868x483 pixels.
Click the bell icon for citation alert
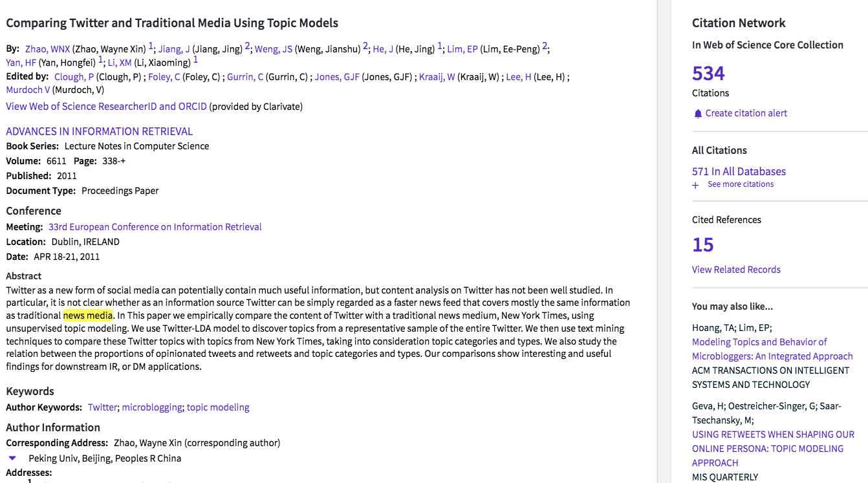(x=697, y=114)
